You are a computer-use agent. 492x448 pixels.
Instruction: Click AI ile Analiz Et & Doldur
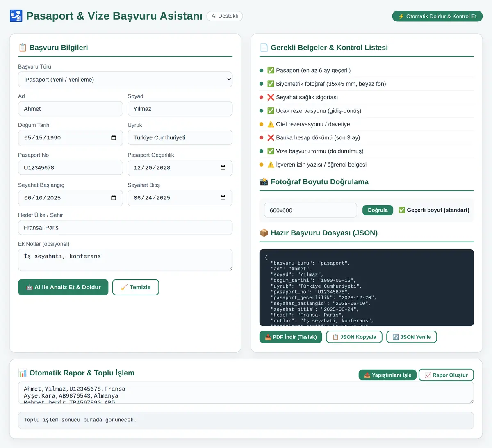[x=63, y=287]
